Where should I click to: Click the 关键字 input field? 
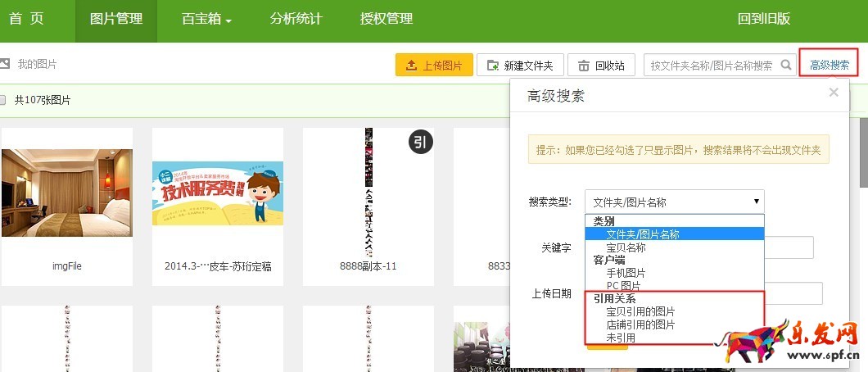click(x=789, y=247)
